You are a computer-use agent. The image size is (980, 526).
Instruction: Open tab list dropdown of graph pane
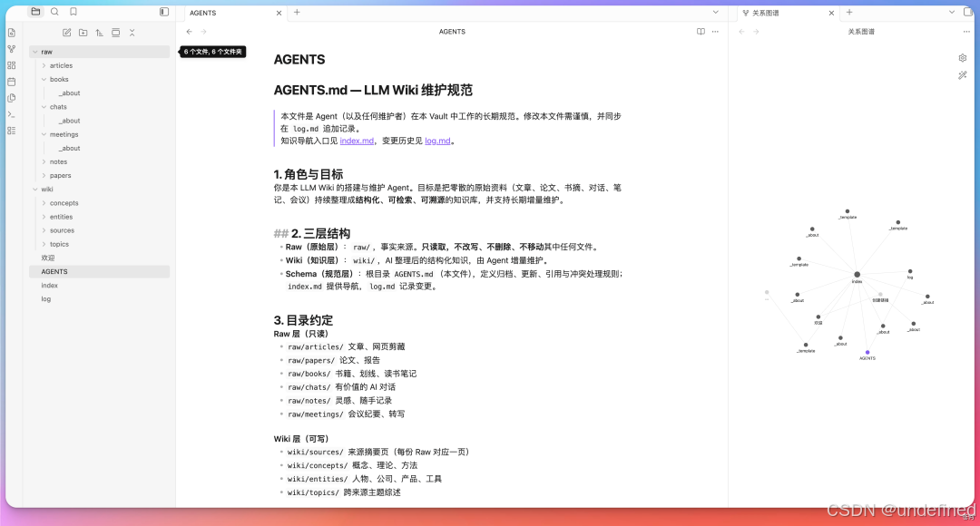pyautogui.click(x=952, y=12)
